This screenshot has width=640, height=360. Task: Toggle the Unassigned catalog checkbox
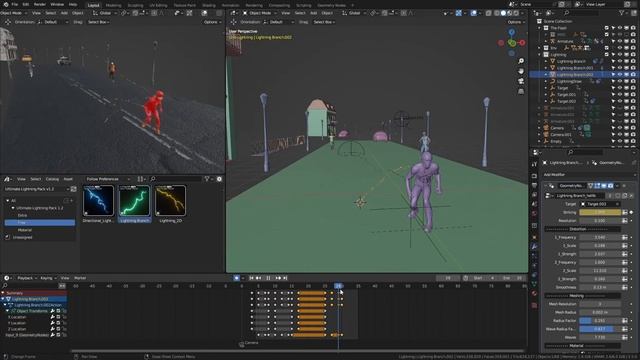7,237
